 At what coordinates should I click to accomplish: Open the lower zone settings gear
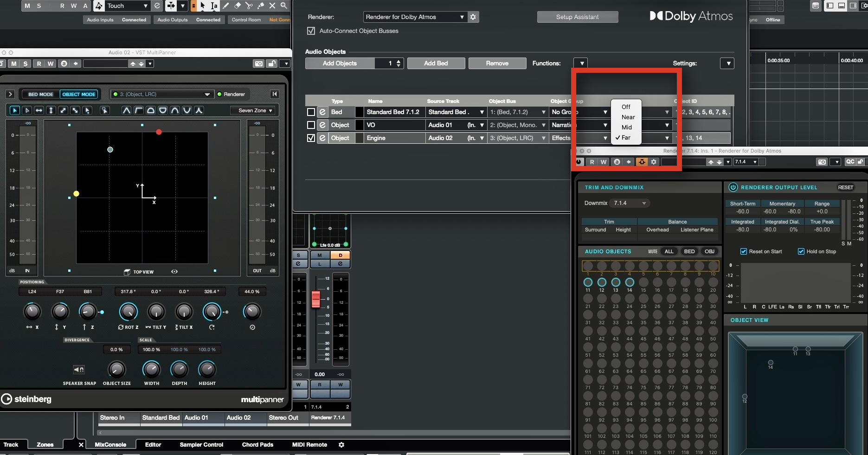341,445
